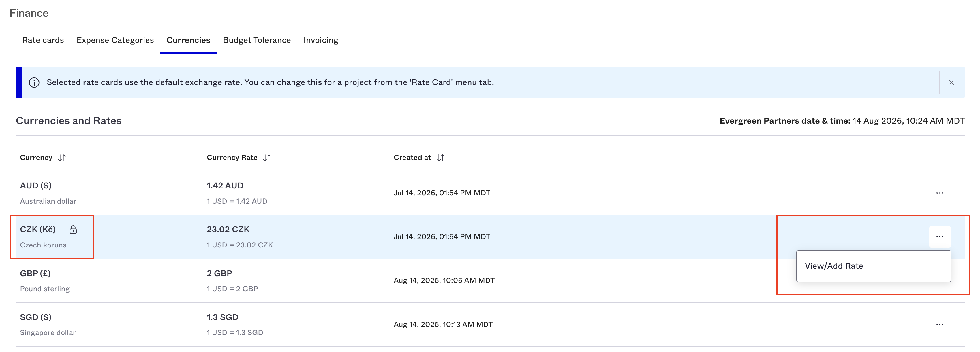Select the AUD Australian dollar row
Image resolution: width=980 pixels, height=352 pixels.
click(x=490, y=193)
